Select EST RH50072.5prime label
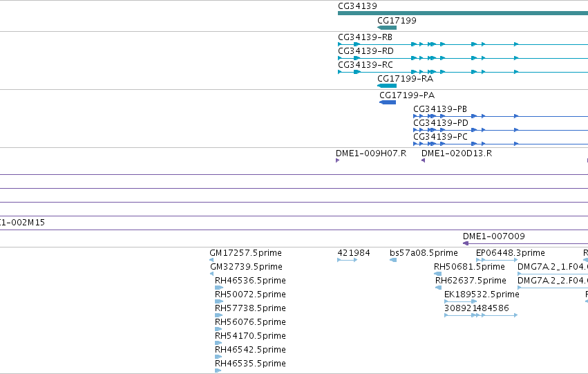This screenshot has height=374, width=588. pos(250,294)
